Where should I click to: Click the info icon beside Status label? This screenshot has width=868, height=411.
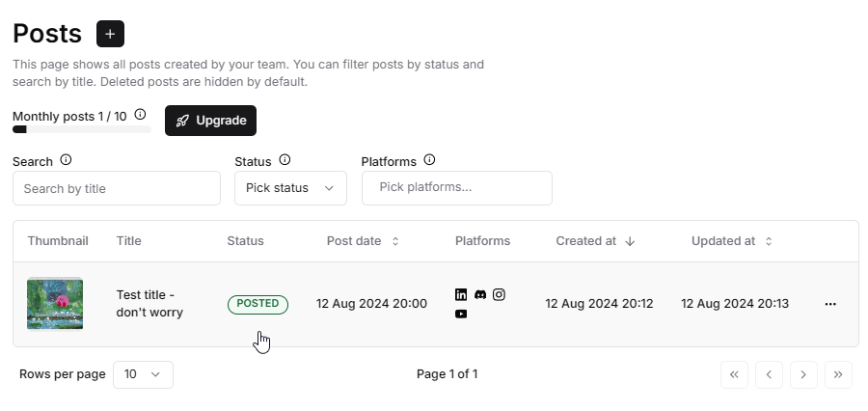point(285,160)
